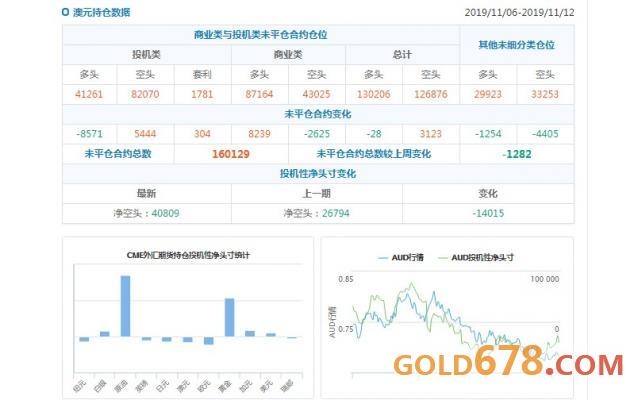Toggle the AUD行情 legend entry

click(401, 258)
